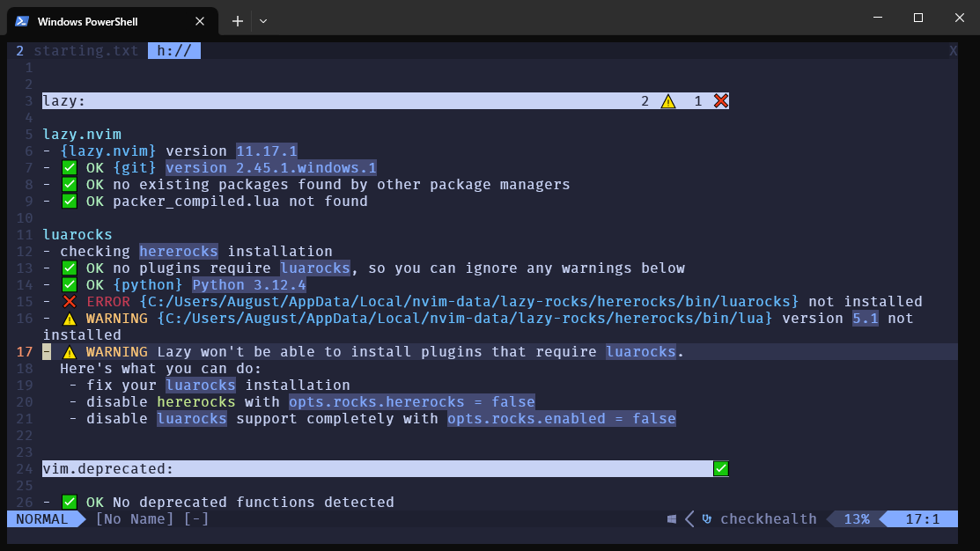
Task: Select the h:// buffer tab
Action: [174, 51]
